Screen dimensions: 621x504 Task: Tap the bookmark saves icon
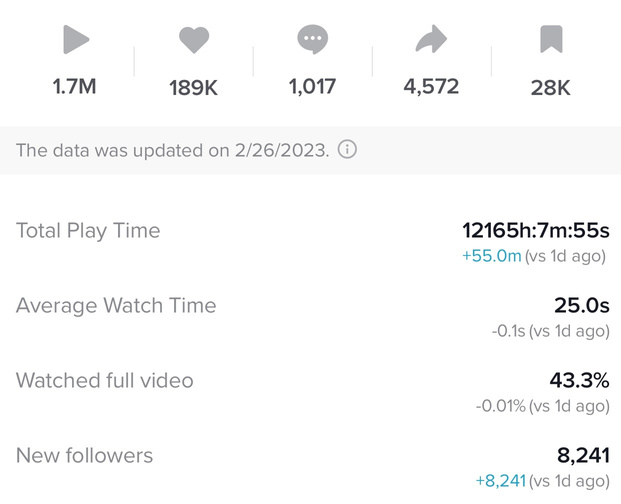tap(551, 41)
